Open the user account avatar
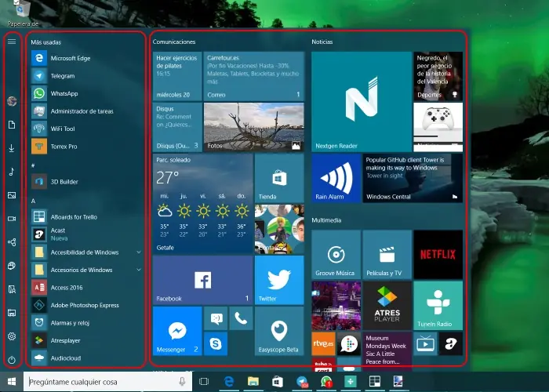Viewport: 549px width, 392px height. pos(12,101)
